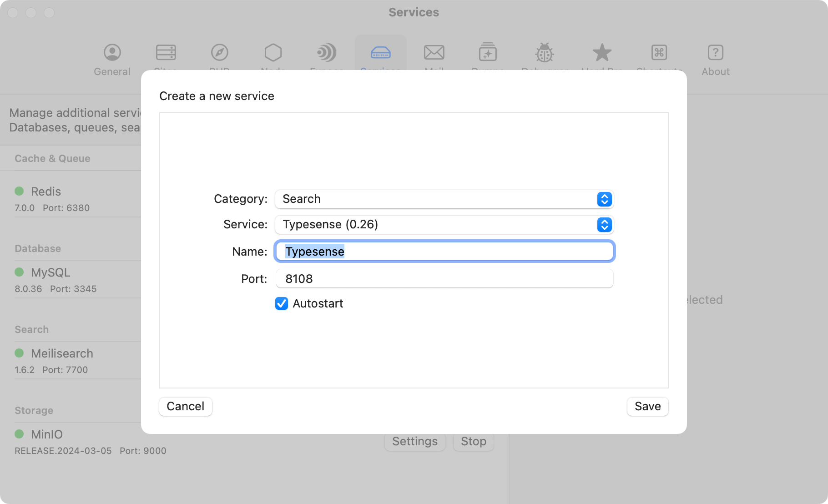The height and width of the screenshot is (504, 828).
Task: Open the Service dropdown showing Typesense
Action: pyautogui.click(x=604, y=224)
